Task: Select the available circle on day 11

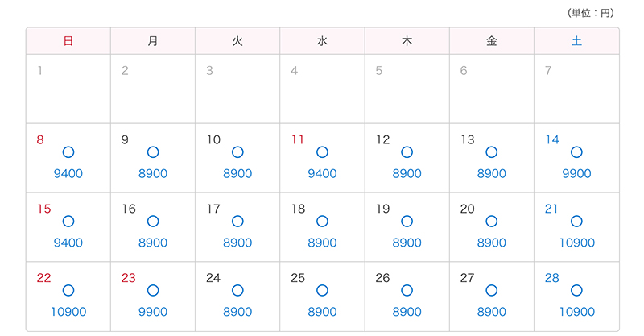Action: (x=322, y=151)
